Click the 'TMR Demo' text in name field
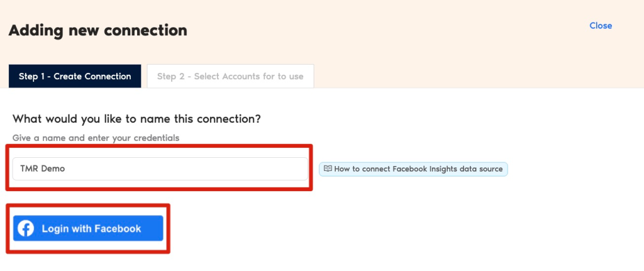Screen dimensions: 644x271 pyautogui.click(x=43, y=169)
